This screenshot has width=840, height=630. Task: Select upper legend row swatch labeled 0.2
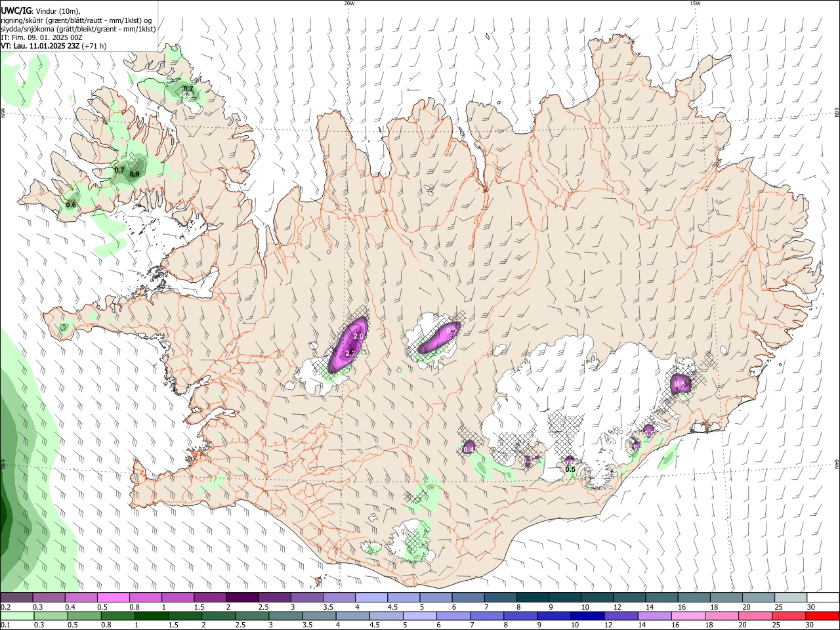pos(16,598)
